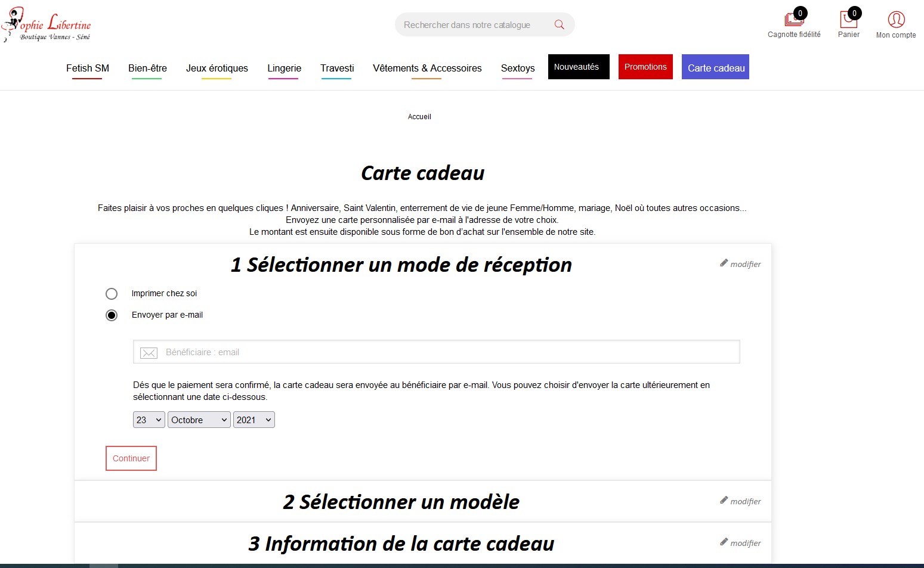
Task: Open the Fetish SM menu
Action: pos(88,69)
